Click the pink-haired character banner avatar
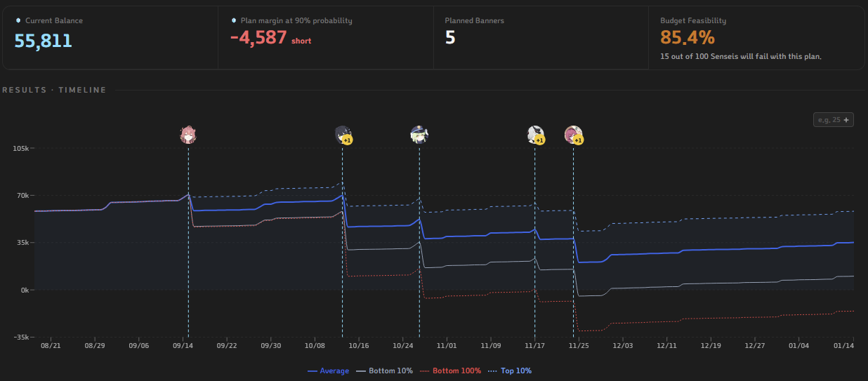Image resolution: width=868 pixels, height=381 pixels. [x=188, y=135]
